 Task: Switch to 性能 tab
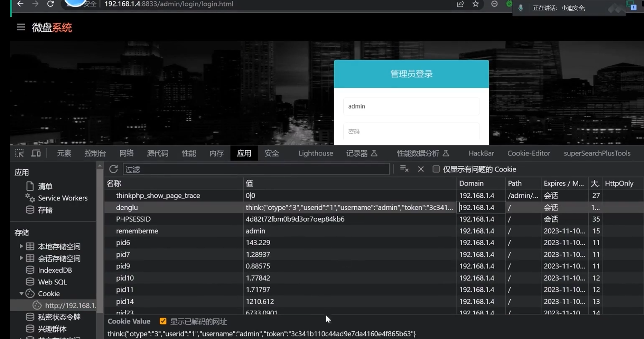(189, 153)
